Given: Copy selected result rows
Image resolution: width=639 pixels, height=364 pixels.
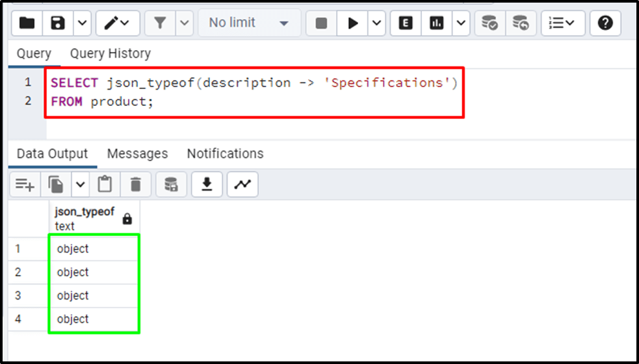Looking at the screenshot, I should coord(56,185).
